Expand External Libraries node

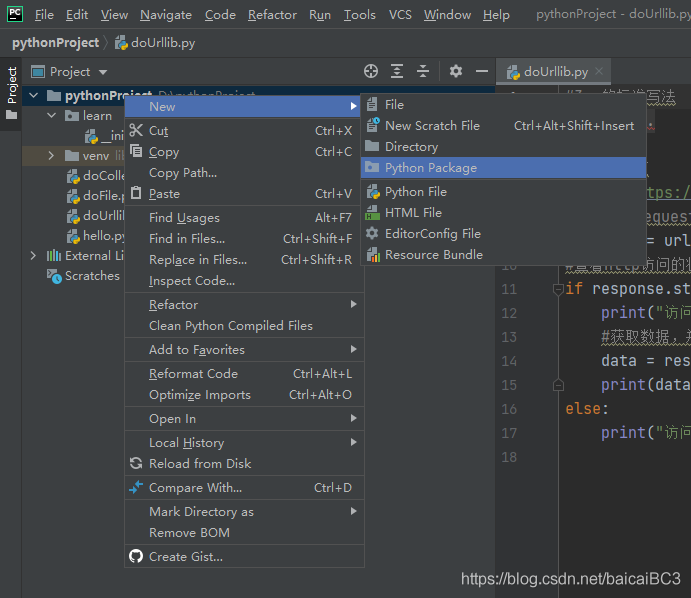[34, 256]
